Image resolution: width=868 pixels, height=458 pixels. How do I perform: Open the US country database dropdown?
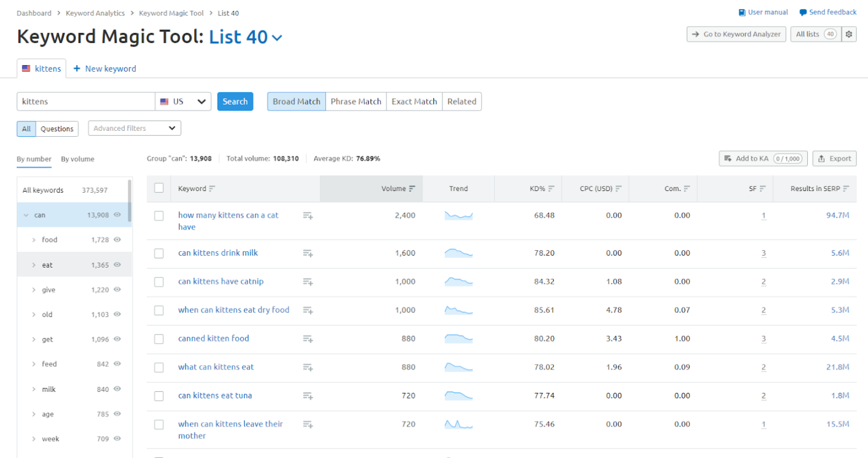[x=183, y=101]
